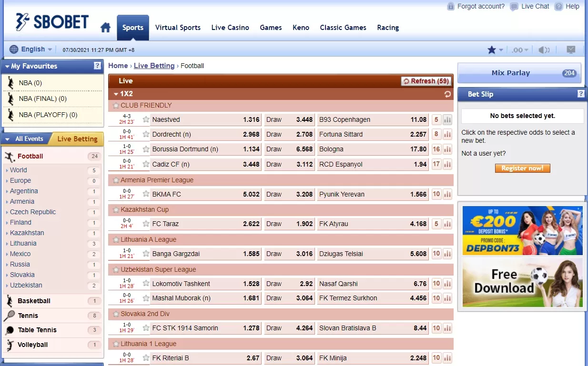Open the Free Download banner
The width and height of the screenshot is (588, 366).
pos(522,282)
